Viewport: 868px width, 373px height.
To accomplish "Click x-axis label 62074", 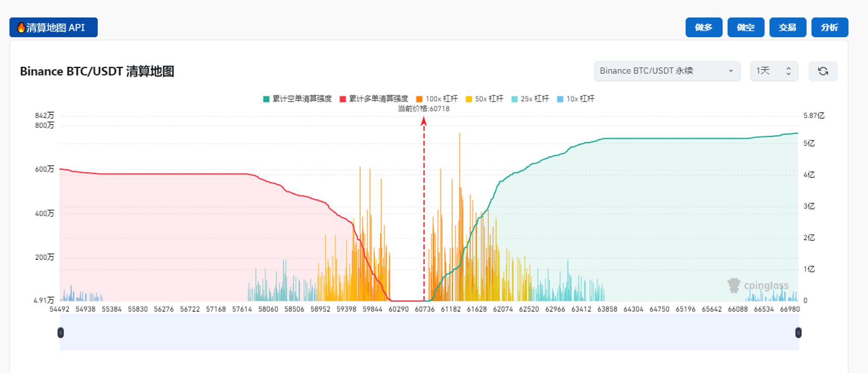I will (x=503, y=309).
